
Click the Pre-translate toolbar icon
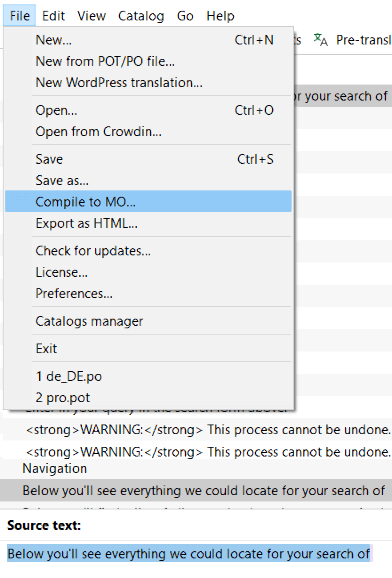pyautogui.click(x=321, y=40)
